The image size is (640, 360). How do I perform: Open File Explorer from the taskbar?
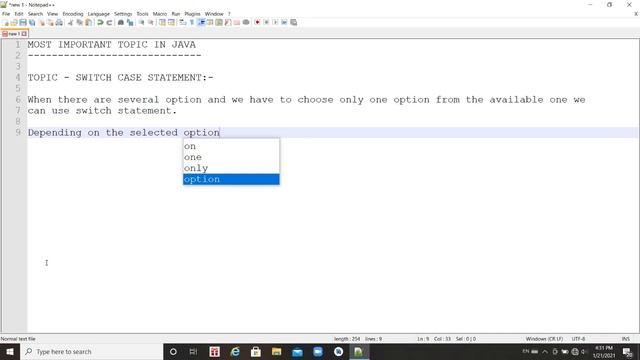click(x=276, y=351)
